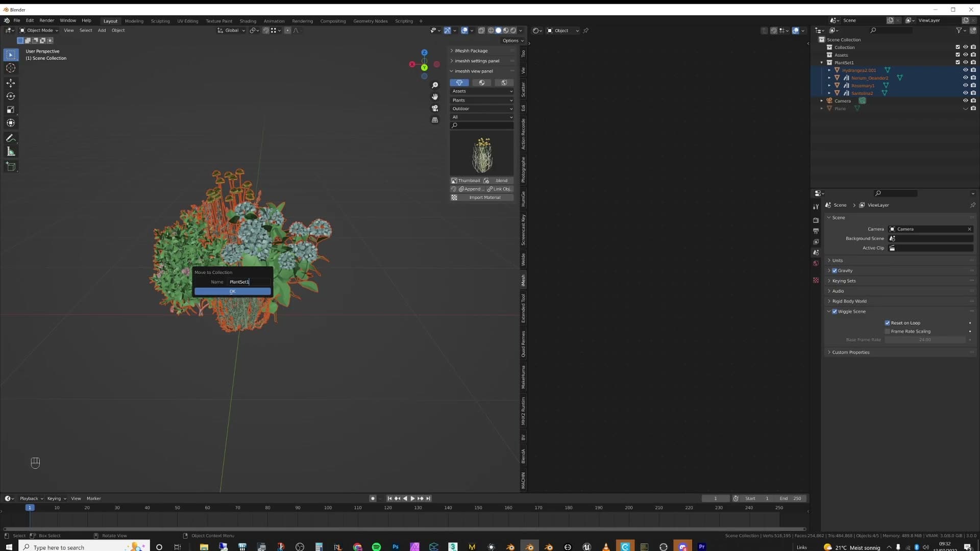Toggle X-ray view icon in header
This screenshot has height=551, width=980.
coord(481,31)
